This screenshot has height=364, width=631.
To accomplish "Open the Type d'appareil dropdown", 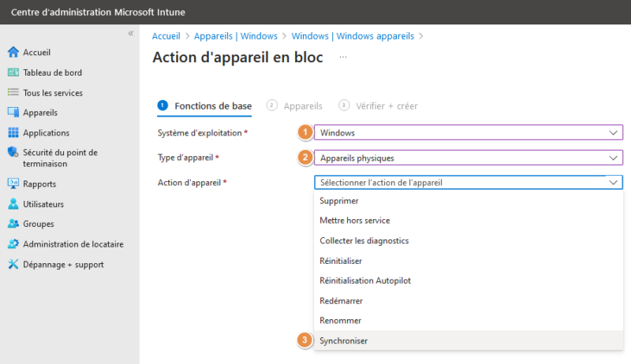I will point(468,158).
